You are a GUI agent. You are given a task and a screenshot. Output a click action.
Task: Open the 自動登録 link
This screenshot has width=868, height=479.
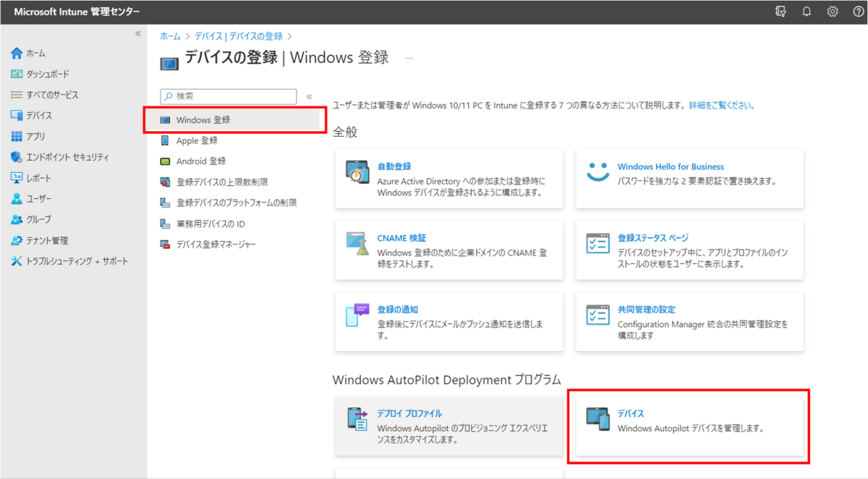[x=394, y=166]
